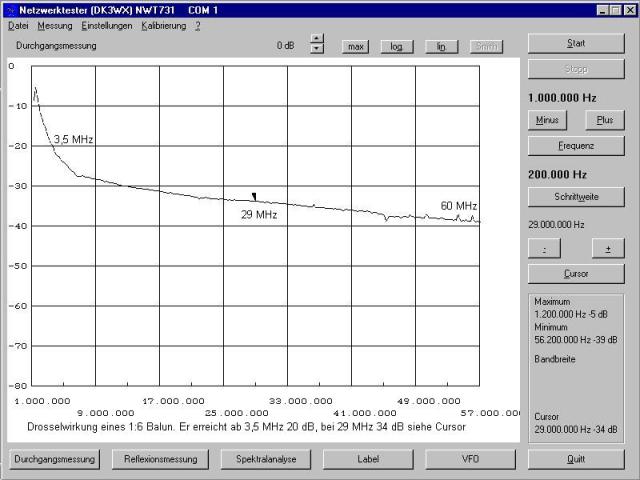640x480 pixels.
Task: Open the Kalibrierung menu
Action: pyautogui.click(x=164, y=26)
